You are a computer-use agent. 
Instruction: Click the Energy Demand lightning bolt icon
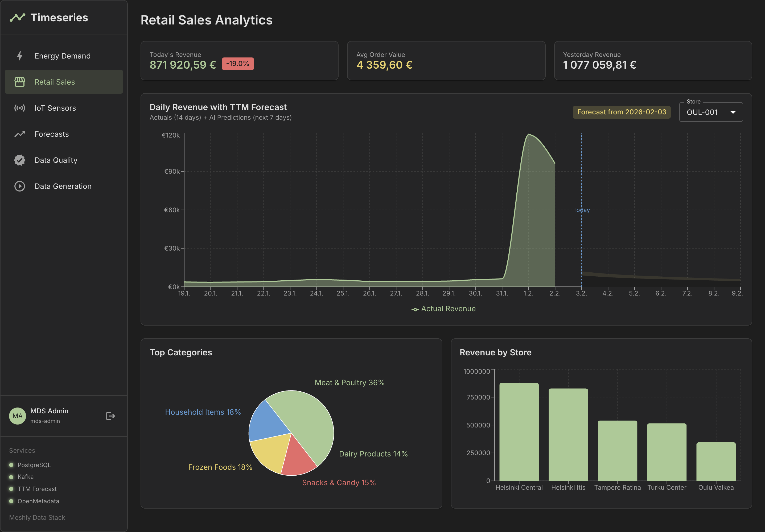(20, 56)
